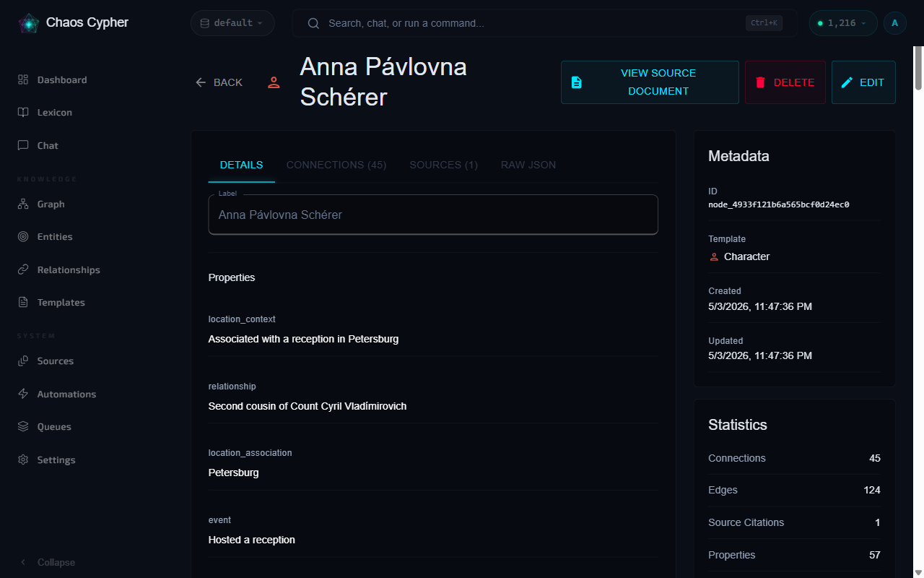The width and height of the screenshot is (924, 578).
Task: Click the Chaos Cypher logo icon
Action: [29, 23]
